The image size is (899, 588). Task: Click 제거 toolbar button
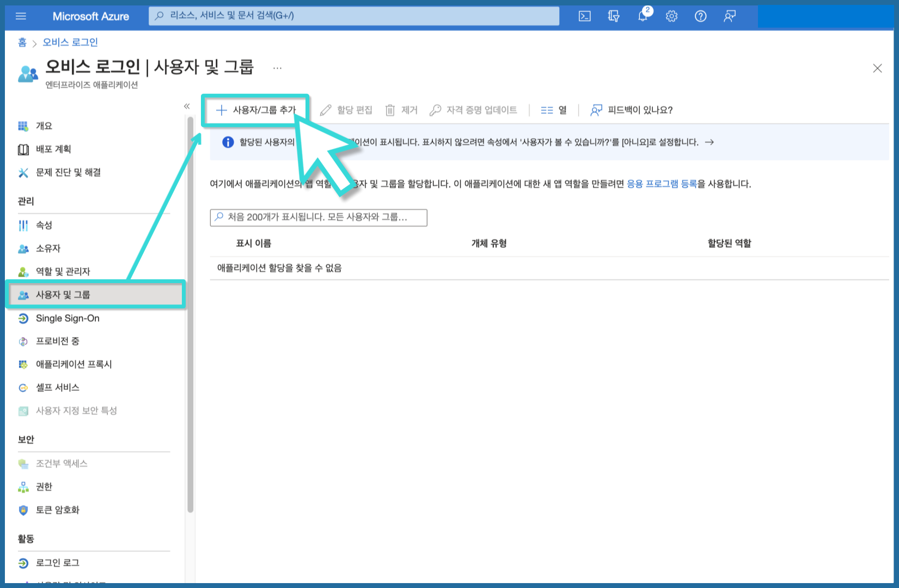tap(401, 111)
